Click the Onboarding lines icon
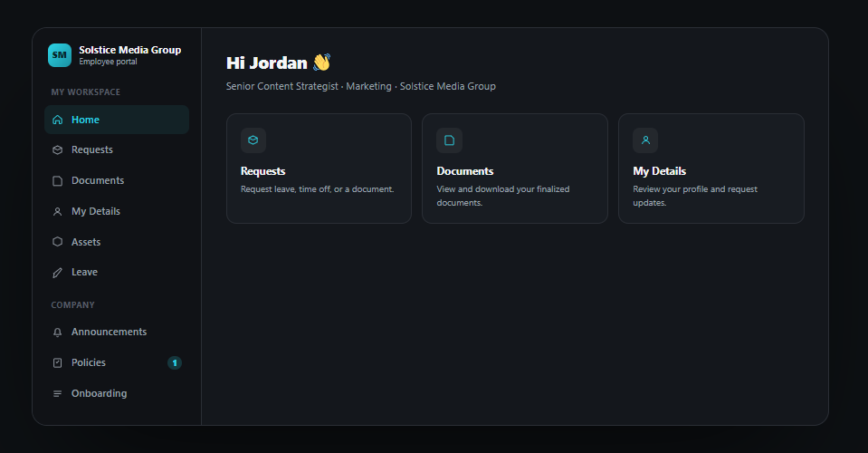Image resolution: width=868 pixels, height=453 pixels. (58, 394)
